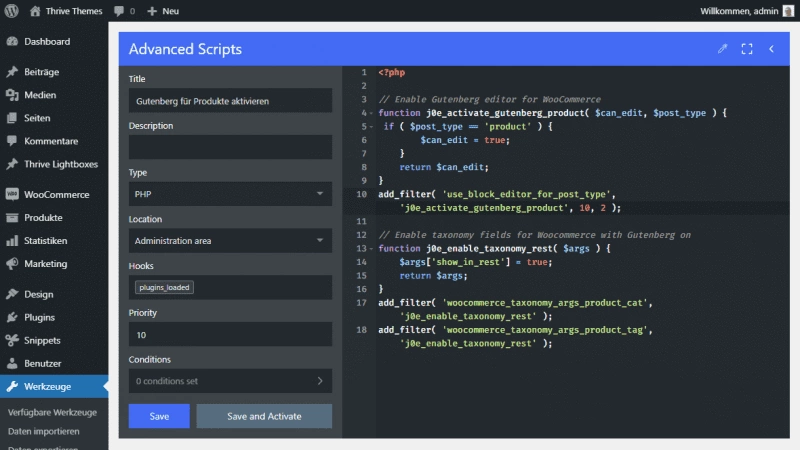Open the WooCommerce menu
This screenshot has width=800, height=450.
(54, 194)
